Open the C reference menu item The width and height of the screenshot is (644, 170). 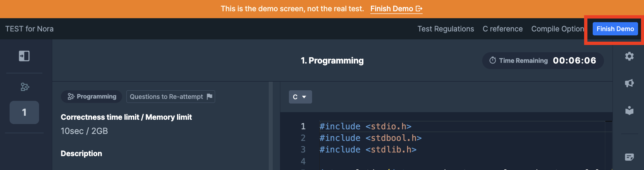point(502,29)
